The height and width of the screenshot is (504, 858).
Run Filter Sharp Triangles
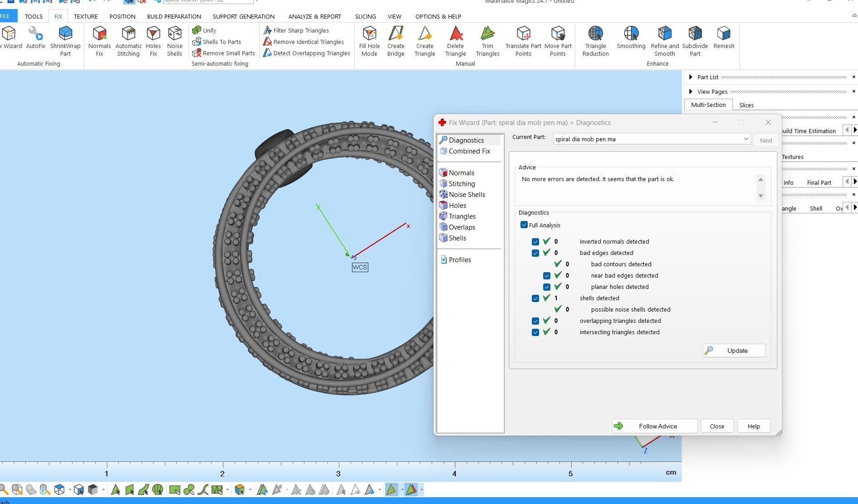tap(296, 30)
